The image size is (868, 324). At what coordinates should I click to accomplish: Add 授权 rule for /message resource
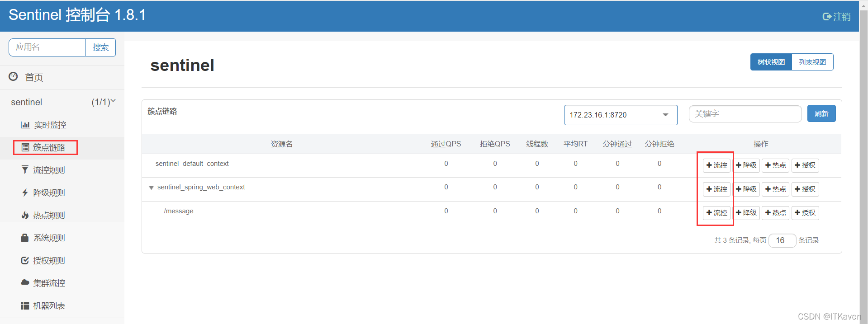(805, 213)
